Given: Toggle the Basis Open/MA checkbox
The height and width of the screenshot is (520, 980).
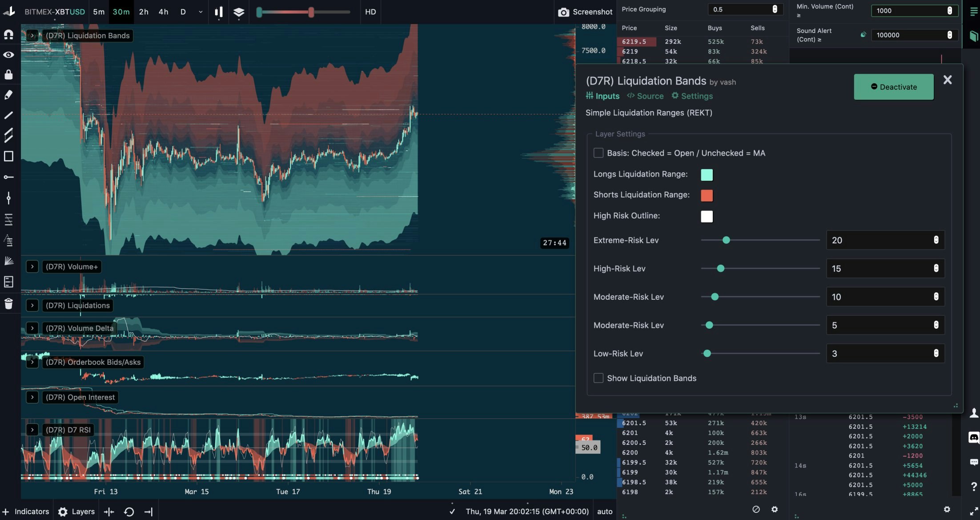Looking at the screenshot, I should point(598,153).
